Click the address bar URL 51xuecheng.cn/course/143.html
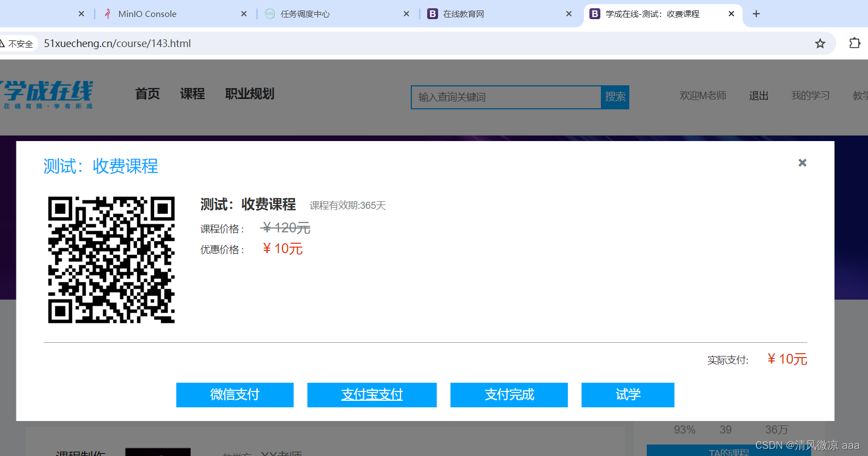 117,43
